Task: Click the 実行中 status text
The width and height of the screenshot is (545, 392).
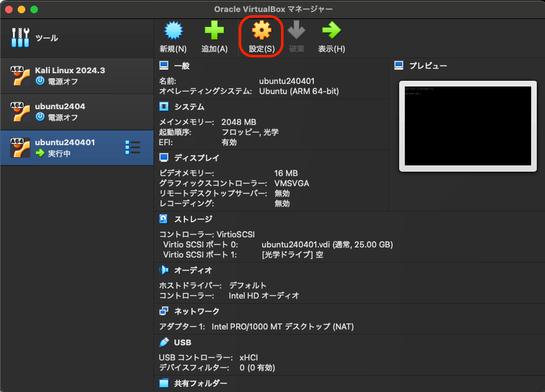Action: (x=59, y=153)
